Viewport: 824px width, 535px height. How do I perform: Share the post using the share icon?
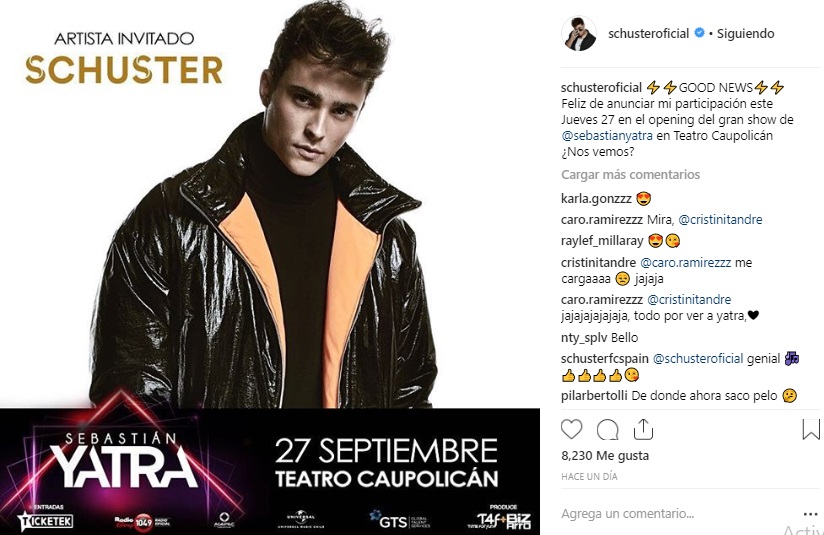pyautogui.click(x=643, y=429)
